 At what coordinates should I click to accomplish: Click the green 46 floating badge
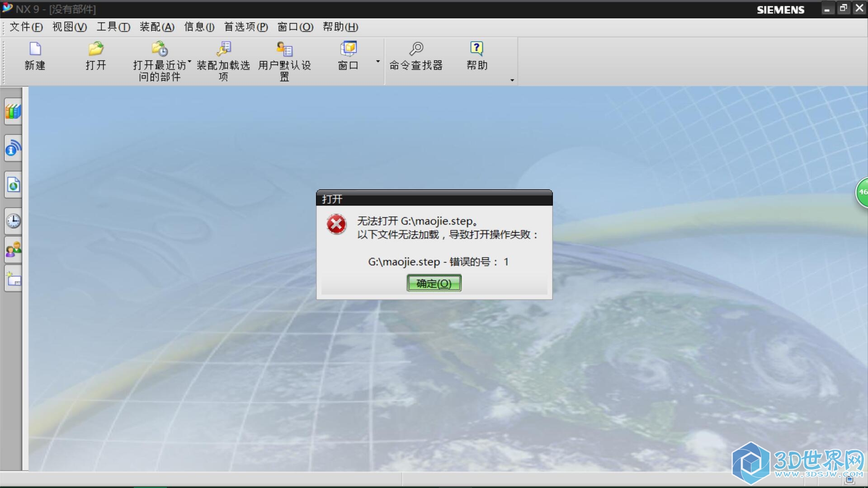(x=862, y=192)
